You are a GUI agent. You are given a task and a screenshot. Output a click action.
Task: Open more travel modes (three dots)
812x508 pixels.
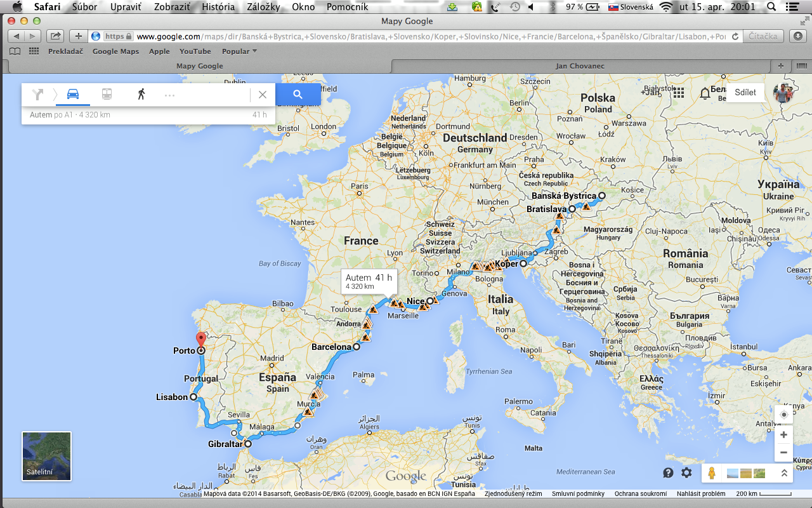[x=169, y=95]
